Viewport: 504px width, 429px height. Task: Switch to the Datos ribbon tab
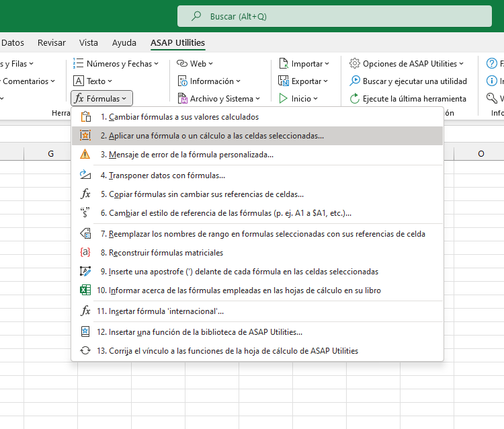coord(13,42)
